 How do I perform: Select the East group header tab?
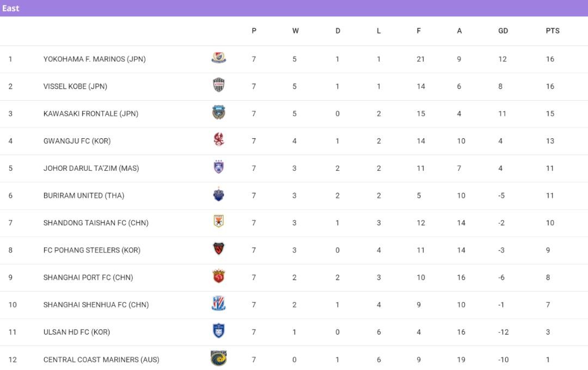click(x=11, y=8)
